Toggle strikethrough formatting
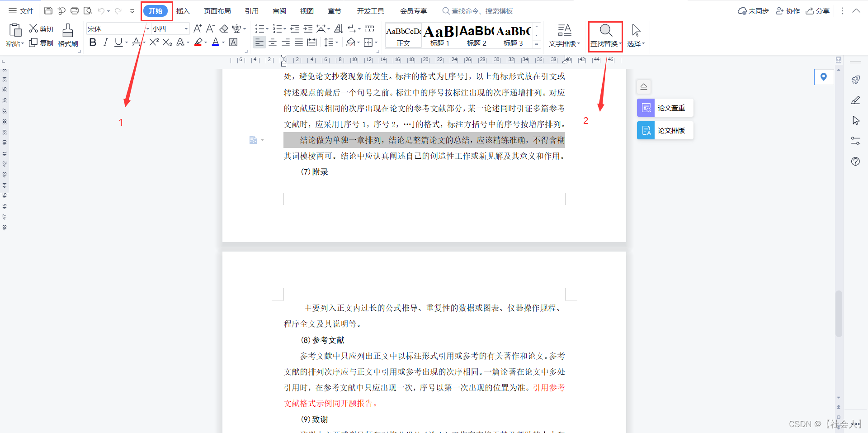Screen dimensions: 868x433 136,42
